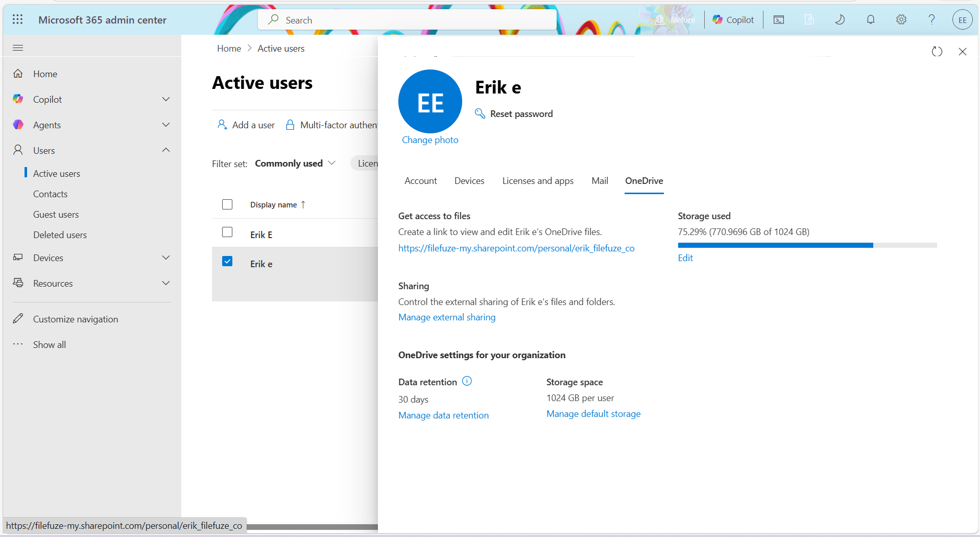The height and width of the screenshot is (537, 980).
Task: Click the Erik E display name
Action: [261, 235]
